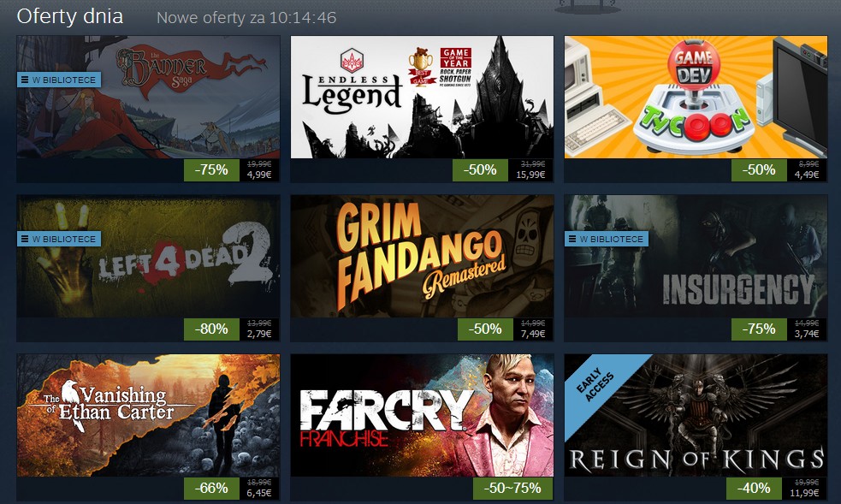Click -80% discount tag for Left 4 Dead 2
The image size is (841, 504).
pos(211,329)
